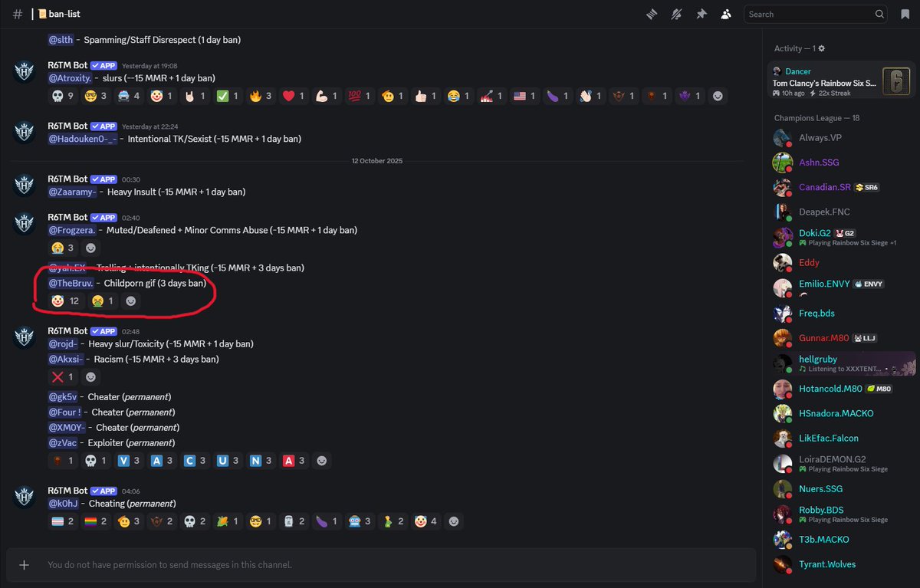Click Always.VP member avatar

(782, 138)
